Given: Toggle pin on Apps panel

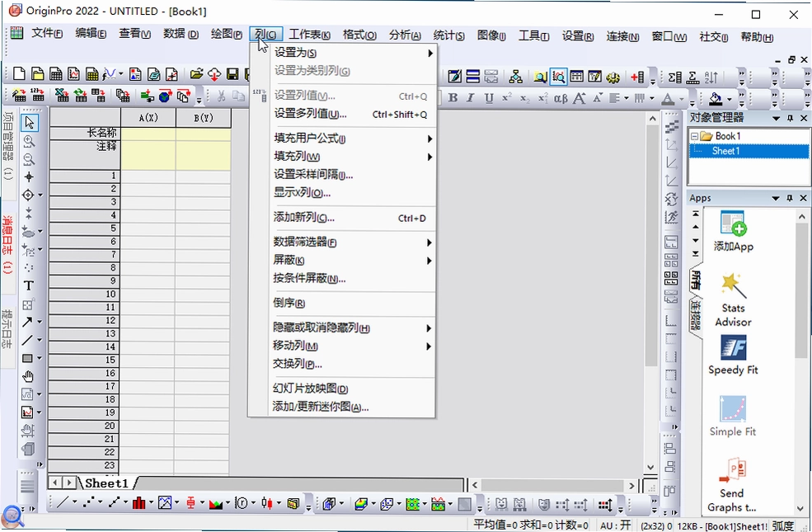Looking at the screenshot, I should 790,198.
